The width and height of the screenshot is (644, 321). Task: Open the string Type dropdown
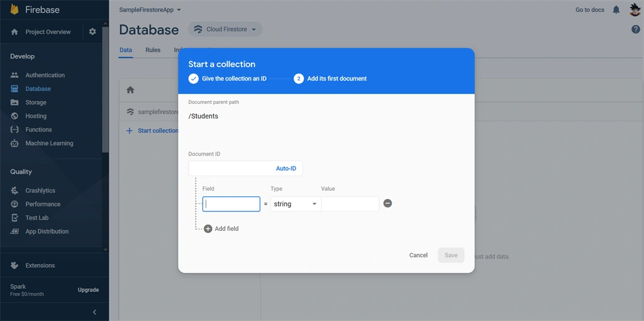point(296,204)
